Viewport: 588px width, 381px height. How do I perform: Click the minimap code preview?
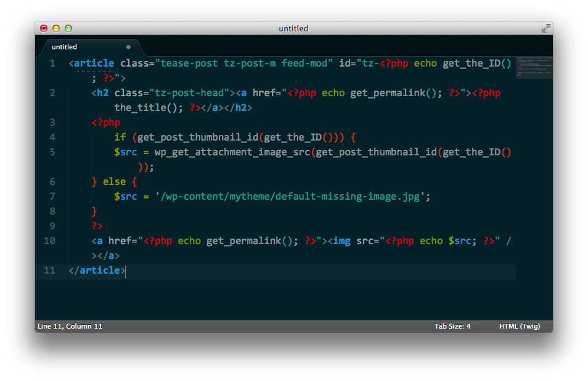coord(533,67)
